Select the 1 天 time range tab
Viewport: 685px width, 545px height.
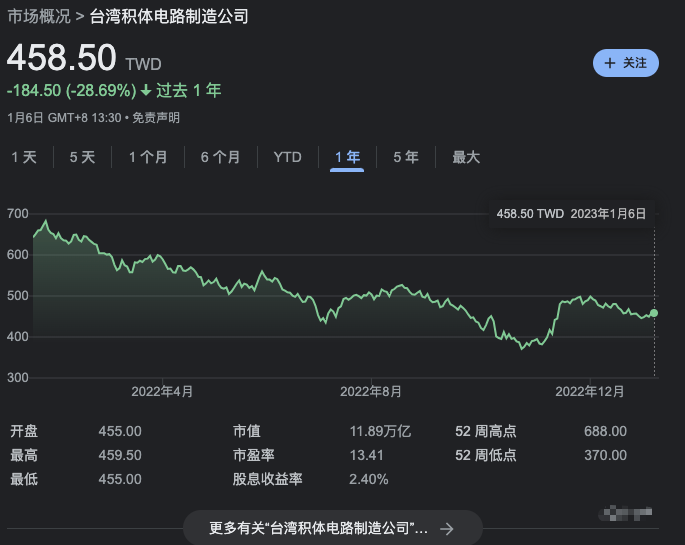[24, 157]
